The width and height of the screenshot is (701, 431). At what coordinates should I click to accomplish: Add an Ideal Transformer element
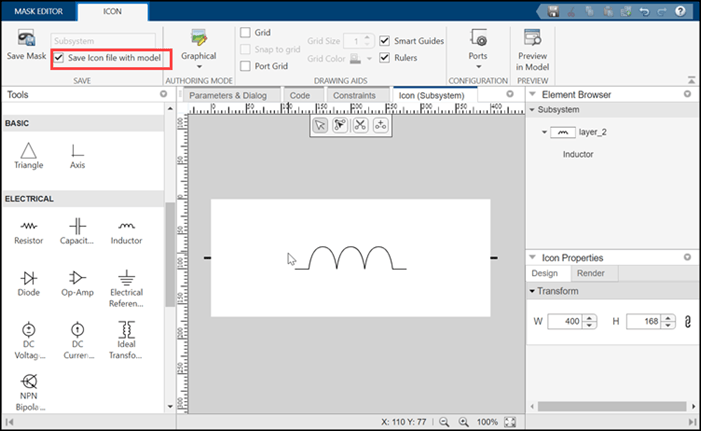pyautogui.click(x=126, y=340)
